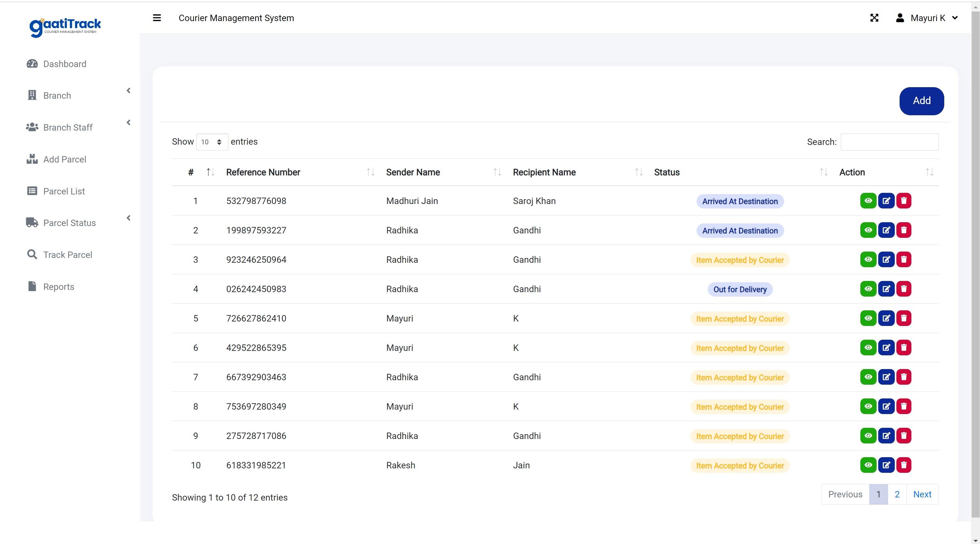Screen dimensions: 980x544
Task: Edit parcel 199897593227 using the pencil icon
Action: tap(886, 230)
